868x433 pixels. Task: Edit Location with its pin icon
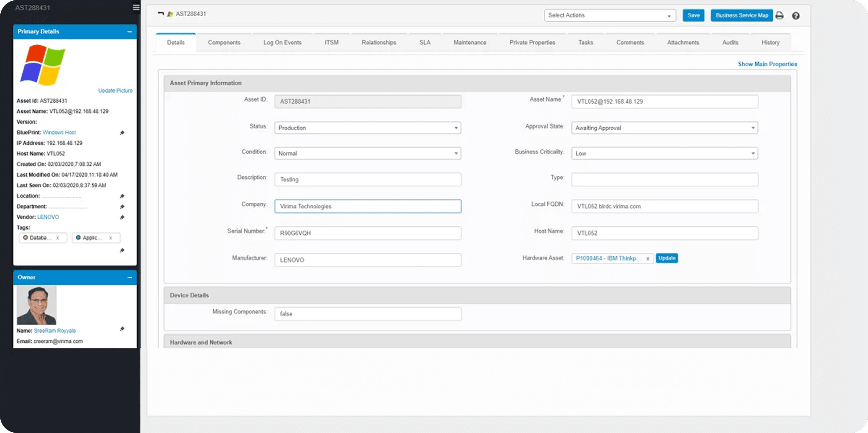click(x=122, y=196)
